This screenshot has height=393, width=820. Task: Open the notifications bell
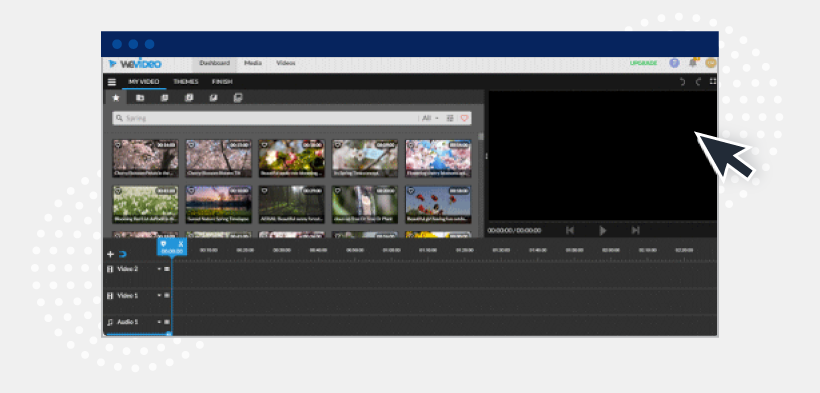coord(693,63)
